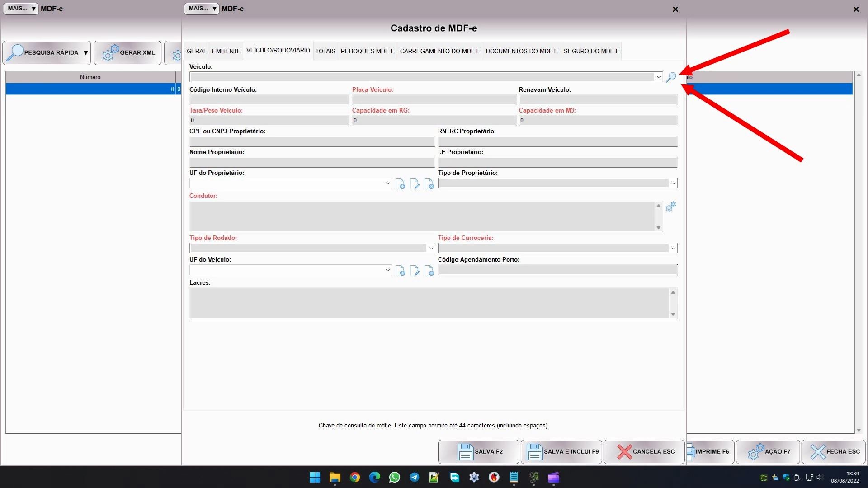
Task: Delete UF do Proprietário record icon
Action: click(429, 184)
